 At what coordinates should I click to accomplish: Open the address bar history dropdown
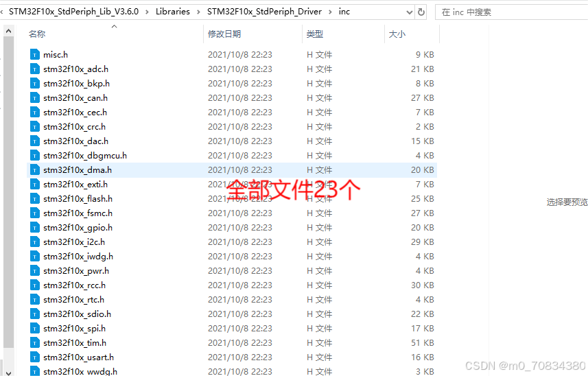click(x=410, y=12)
